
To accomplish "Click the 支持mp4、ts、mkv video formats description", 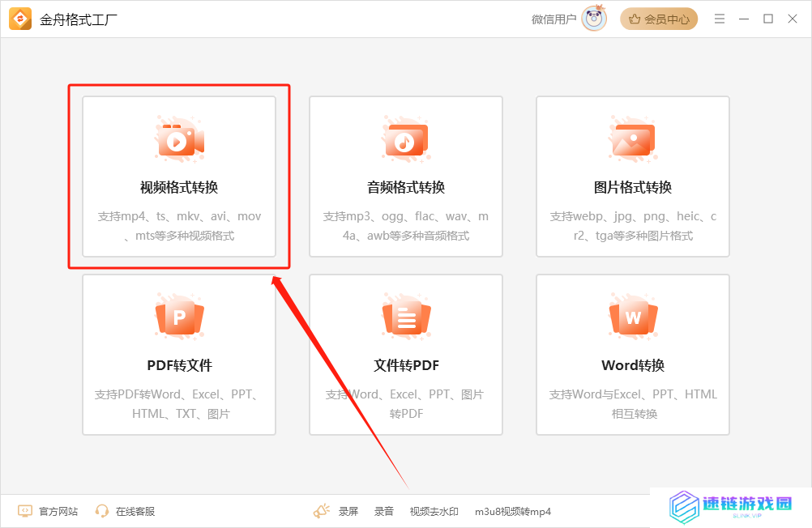I will (x=179, y=226).
